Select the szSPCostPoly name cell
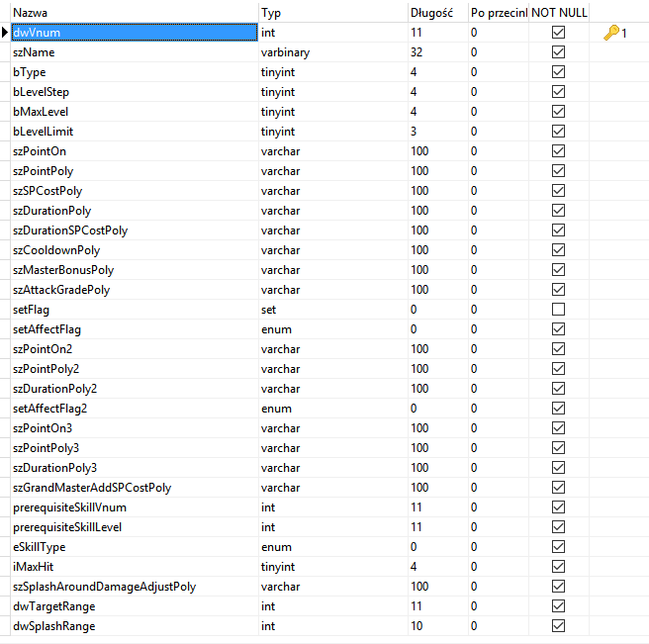Screen dimensions: 649x644 point(135,191)
